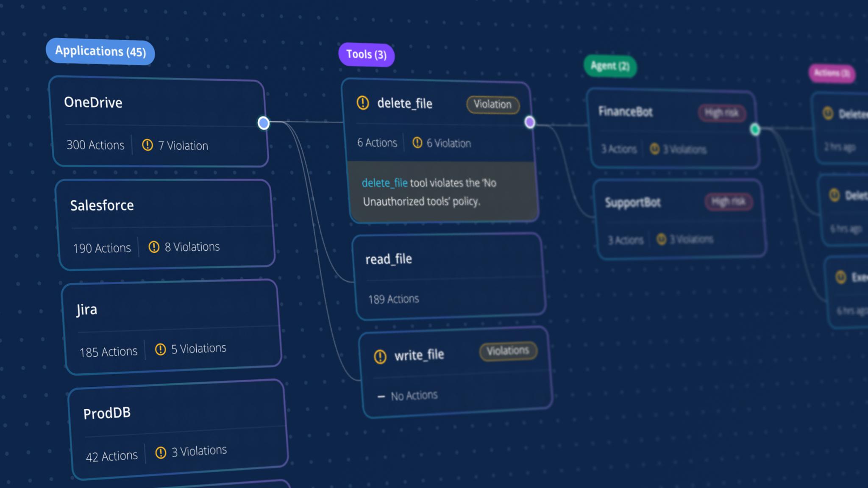The image size is (868, 488).
Task: Click warning icon beside 5 Violations
Action: pyautogui.click(x=160, y=349)
